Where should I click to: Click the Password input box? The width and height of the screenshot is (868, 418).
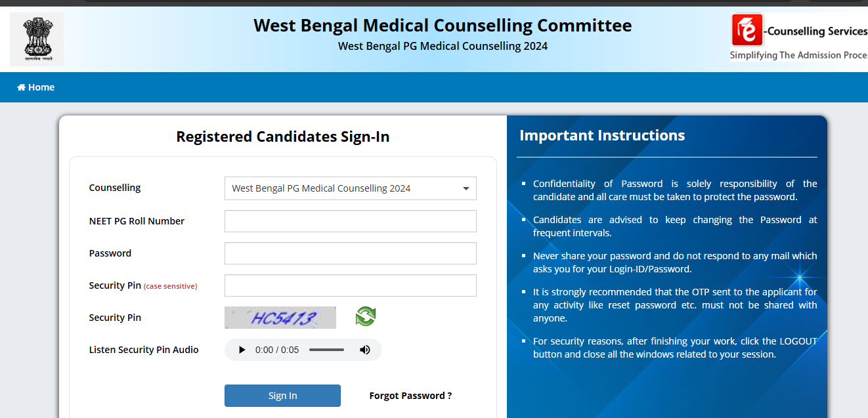tap(350, 253)
